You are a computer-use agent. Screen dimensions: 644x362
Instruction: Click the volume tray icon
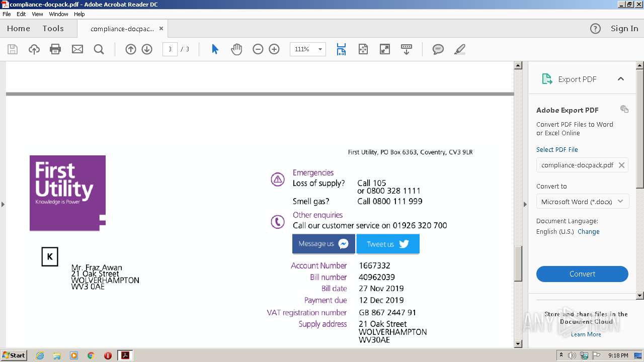click(573, 355)
